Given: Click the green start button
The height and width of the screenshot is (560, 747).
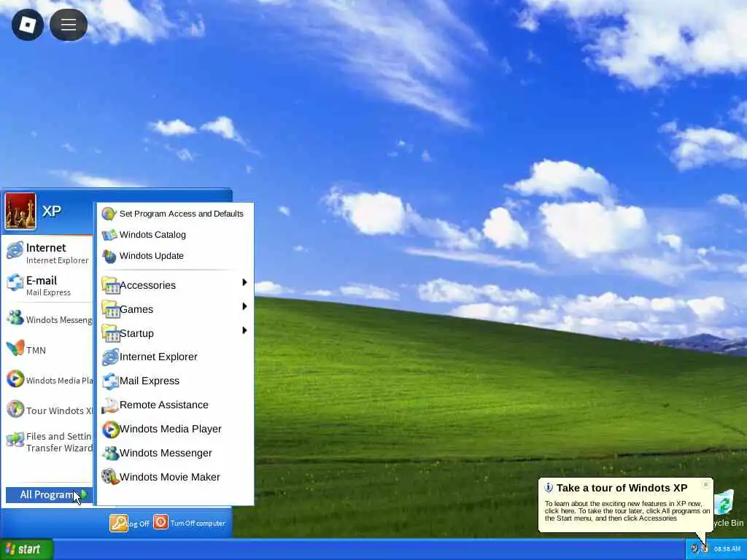Looking at the screenshot, I should pos(26,549).
